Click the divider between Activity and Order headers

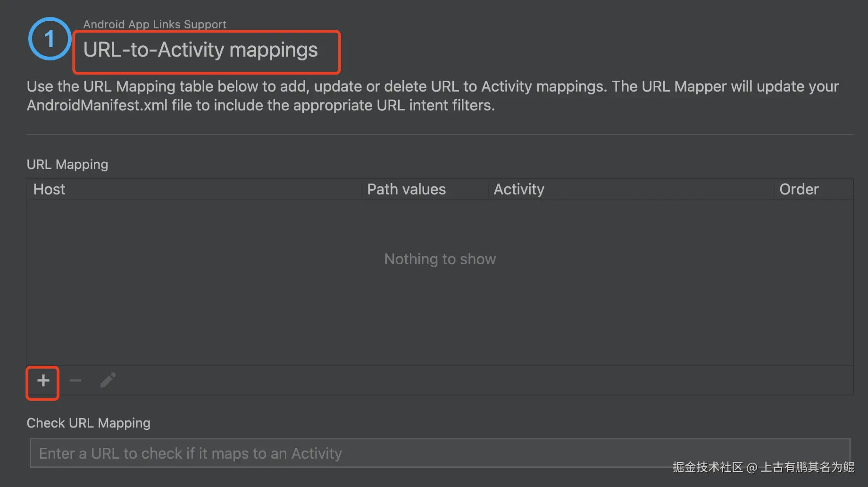(x=774, y=189)
